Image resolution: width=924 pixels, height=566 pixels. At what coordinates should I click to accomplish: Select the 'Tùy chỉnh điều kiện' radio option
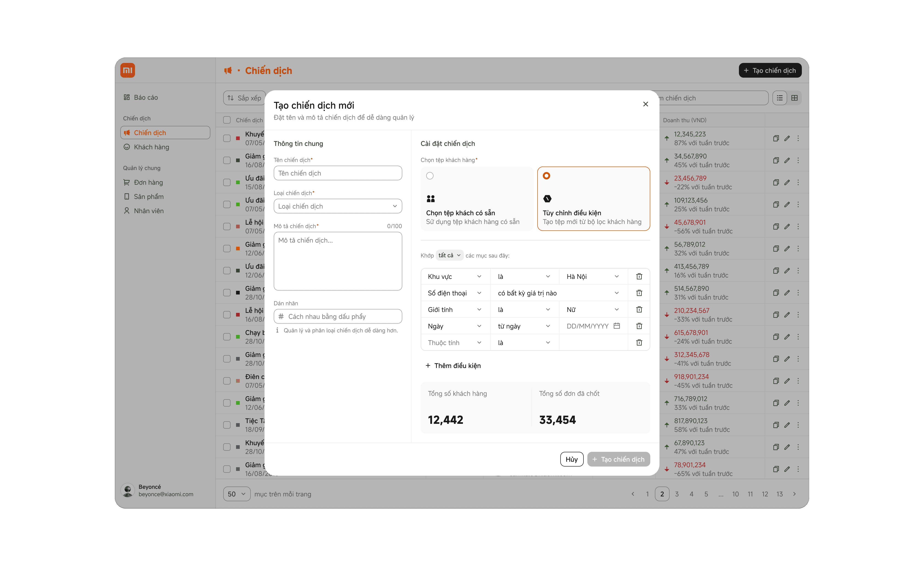546,175
